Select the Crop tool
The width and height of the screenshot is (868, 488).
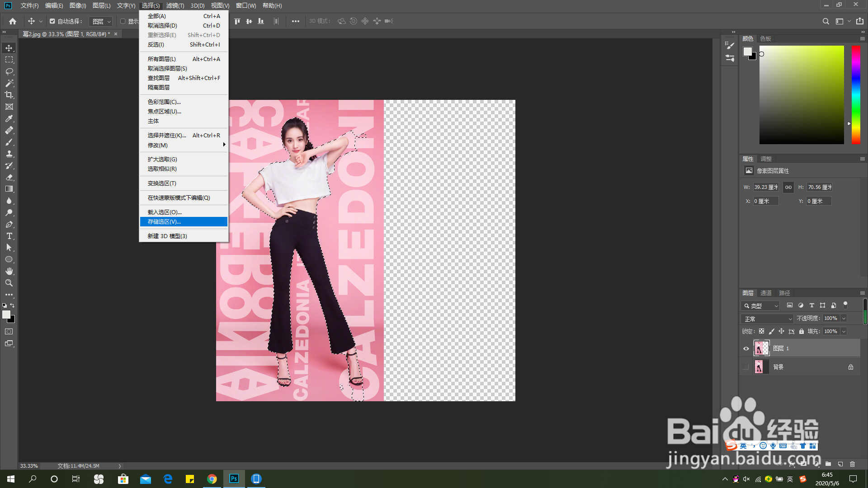click(9, 95)
